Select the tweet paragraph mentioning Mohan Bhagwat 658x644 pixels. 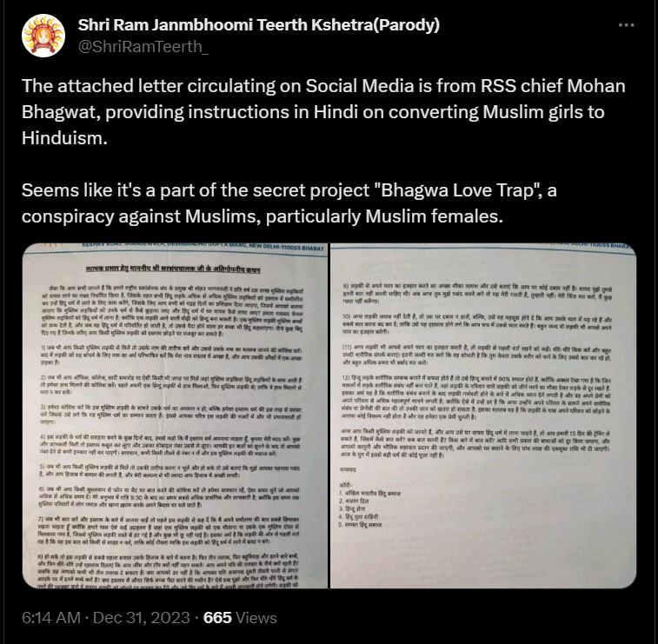[x=323, y=111]
